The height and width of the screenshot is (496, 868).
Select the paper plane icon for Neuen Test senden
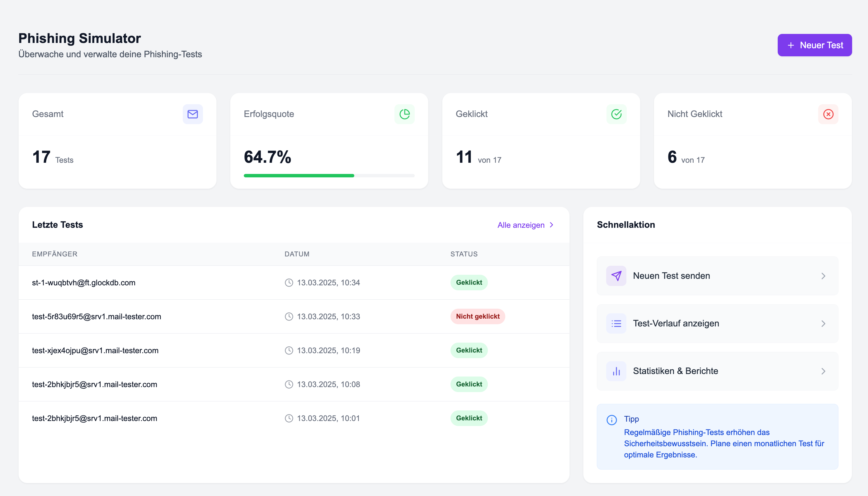pyautogui.click(x=616, y=276)
